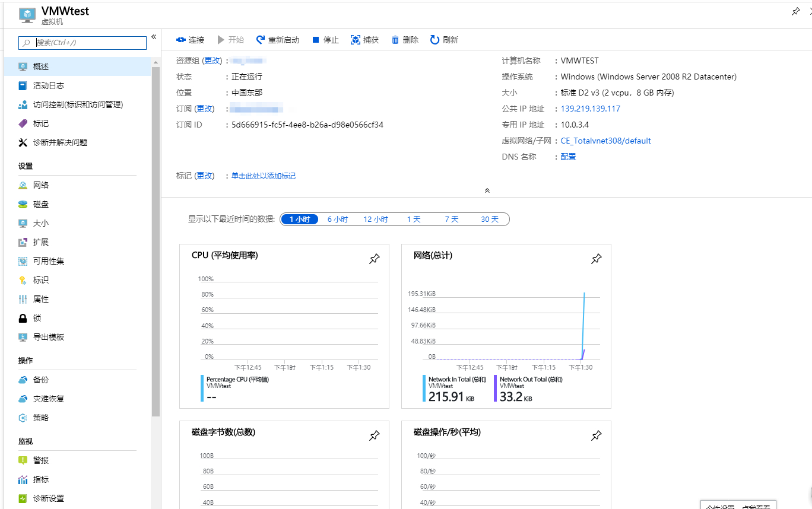This screenshot has width=812, height=509.
Task: Open CE_Totalvnet308/default network link
Action: point(606,141)
